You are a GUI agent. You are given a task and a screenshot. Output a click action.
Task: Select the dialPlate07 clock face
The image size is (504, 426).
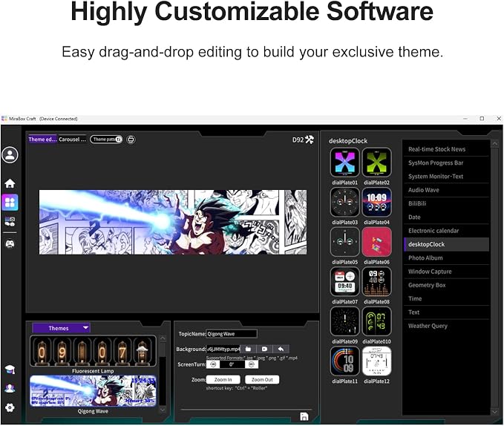344,282
